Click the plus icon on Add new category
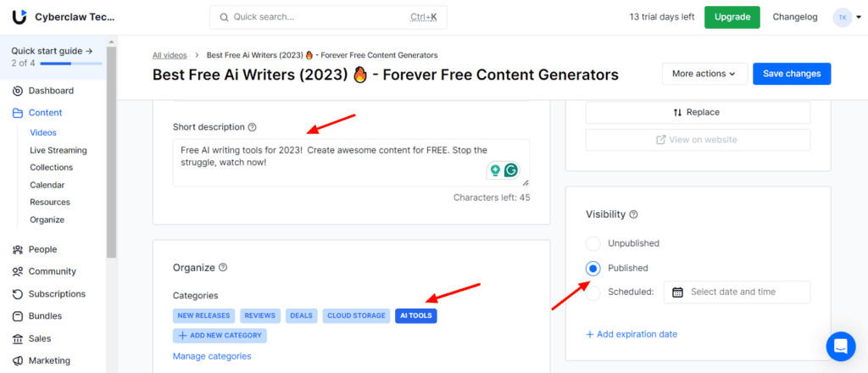 coord(182,336)
